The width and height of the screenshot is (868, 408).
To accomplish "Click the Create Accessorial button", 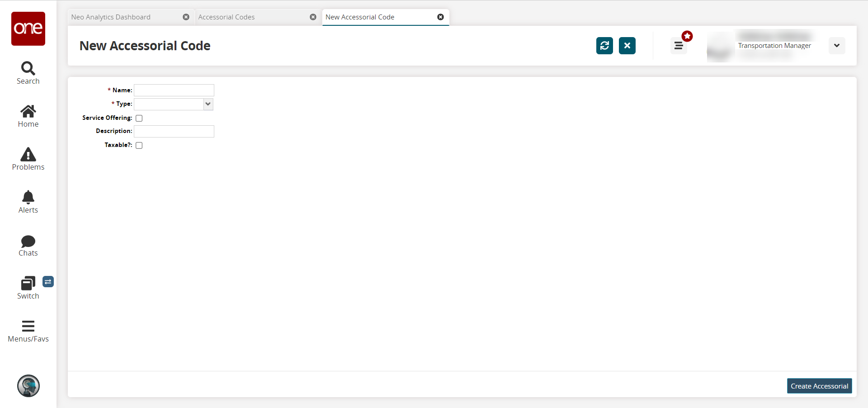I will (819, 386).
